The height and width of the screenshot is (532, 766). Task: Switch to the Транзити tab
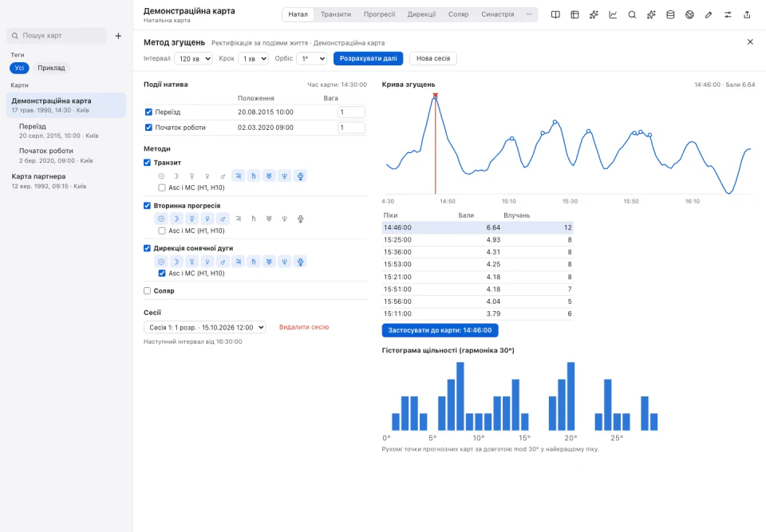(336, 14)
